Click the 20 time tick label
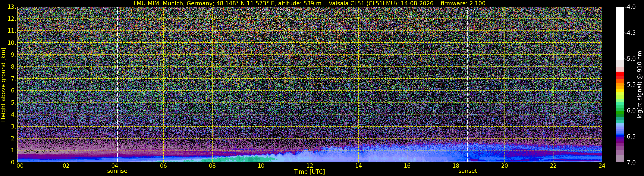This screenshot has height=176, width=644. pyautogui.click(x=505, y=166)
